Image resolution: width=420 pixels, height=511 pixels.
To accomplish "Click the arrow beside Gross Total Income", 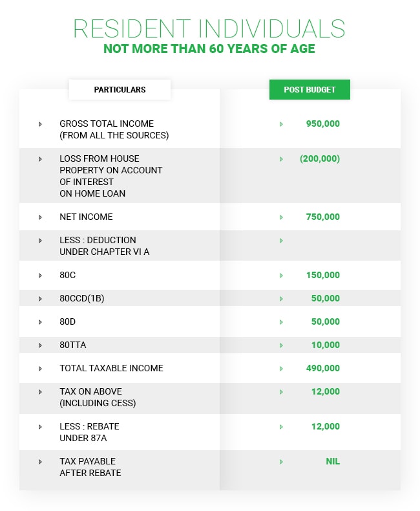I will tap(40, 124).
